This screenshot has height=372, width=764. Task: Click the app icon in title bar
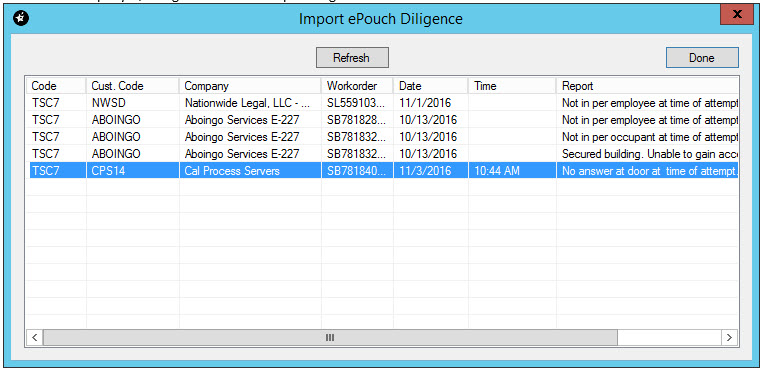(21, 19)
